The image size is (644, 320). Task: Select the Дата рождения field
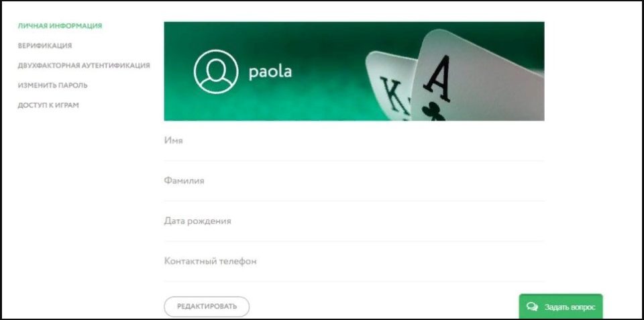354,221
